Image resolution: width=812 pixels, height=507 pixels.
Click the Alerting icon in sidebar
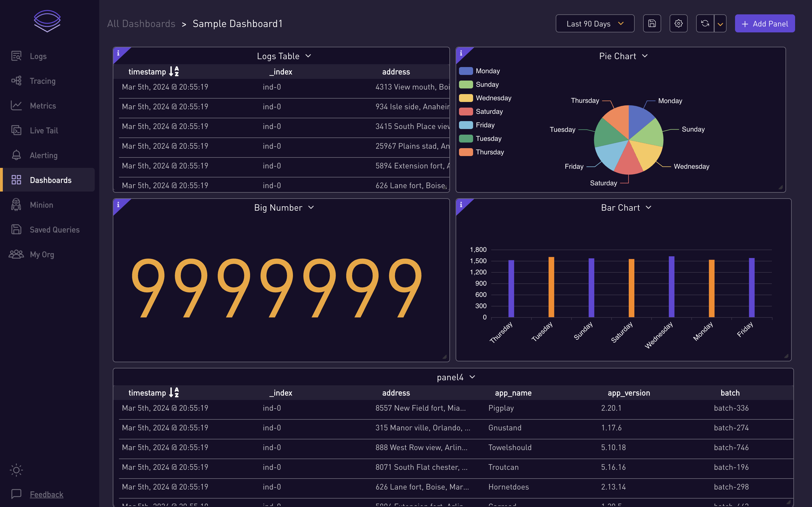tap(16, 155)
